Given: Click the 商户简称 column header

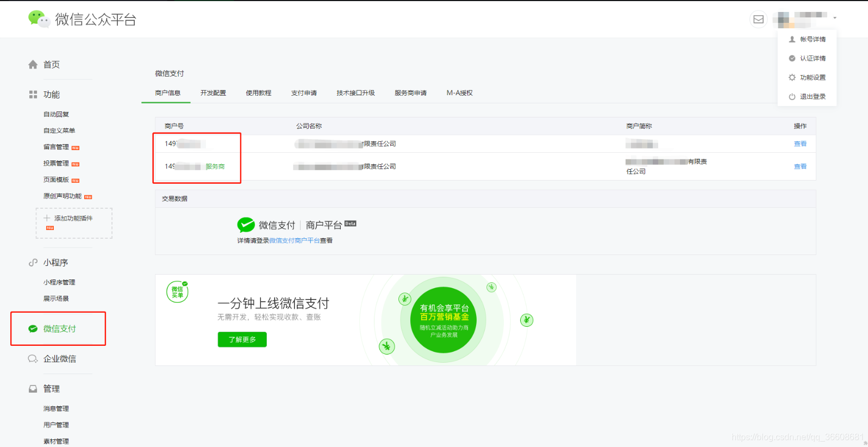Looking at the screenshot, I should click(639, 126).
